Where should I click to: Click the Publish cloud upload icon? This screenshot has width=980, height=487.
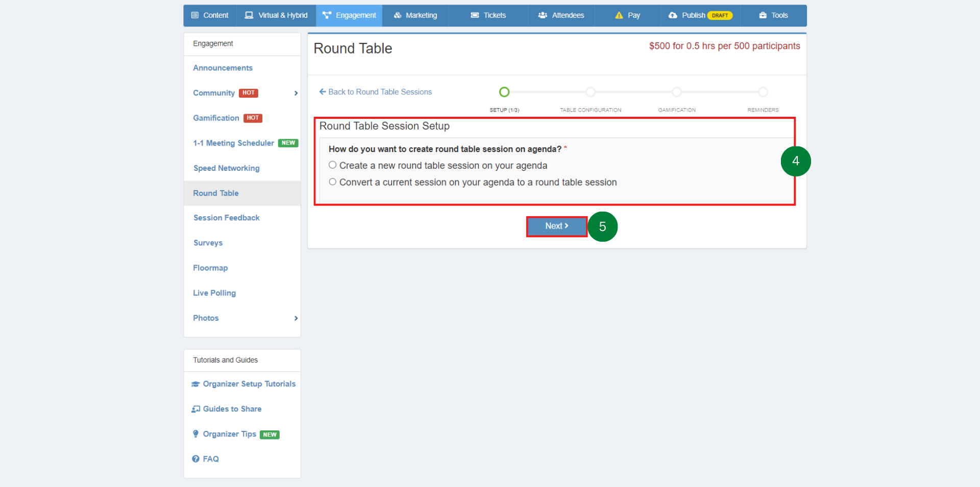(x=673, y=15)
